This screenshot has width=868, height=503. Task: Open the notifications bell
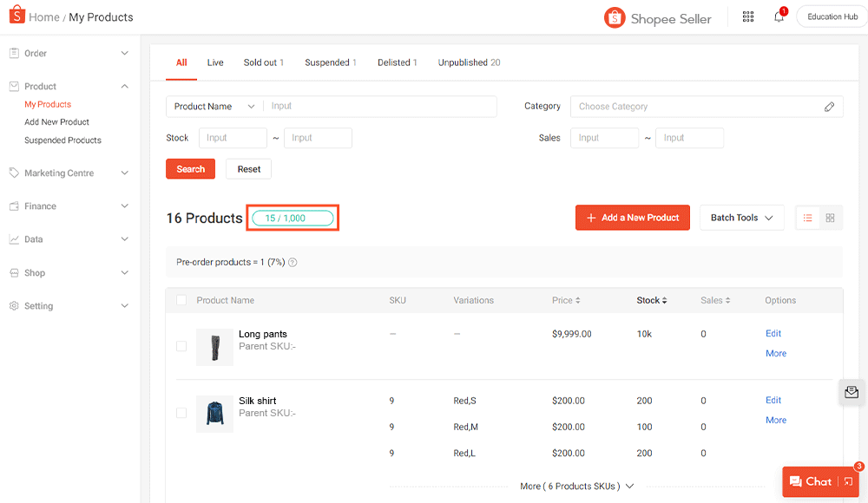pyautogui.click(x=779, y=17)
